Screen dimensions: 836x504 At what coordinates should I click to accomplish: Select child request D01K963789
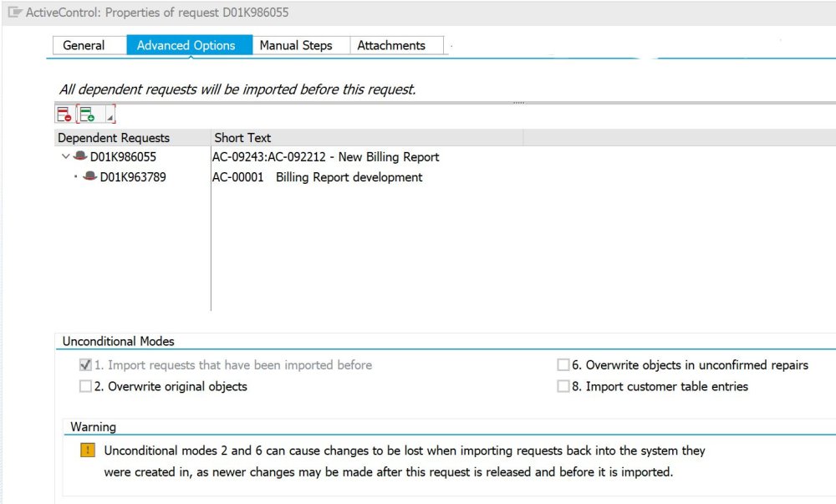pyautogui.click(x=133, y=177)
